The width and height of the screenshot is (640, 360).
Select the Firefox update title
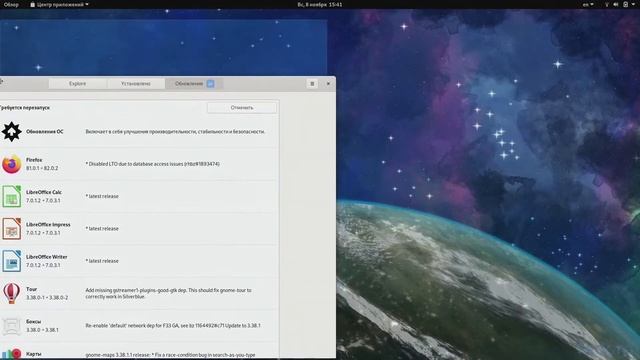34,160
